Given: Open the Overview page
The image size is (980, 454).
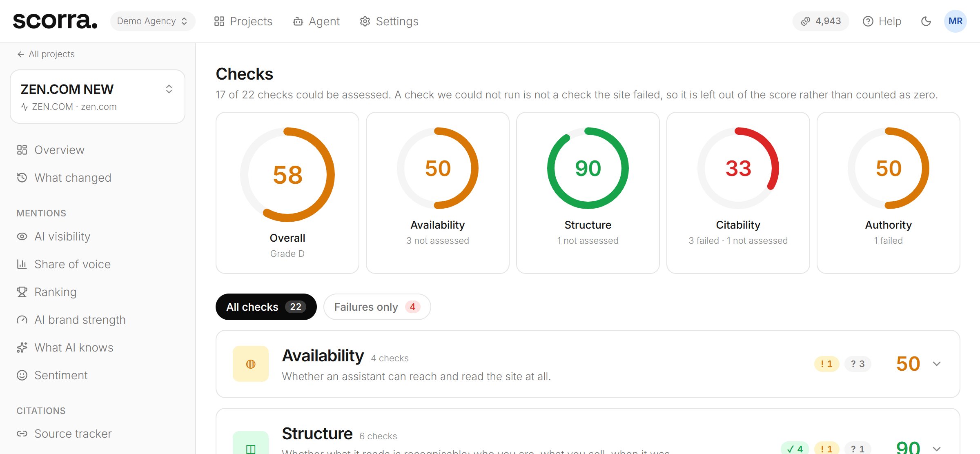Looking at the screenshot, I should [51, 150].
